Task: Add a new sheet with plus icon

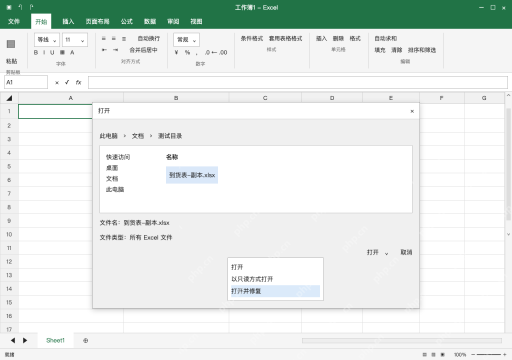Action: [x=86, y=340]
